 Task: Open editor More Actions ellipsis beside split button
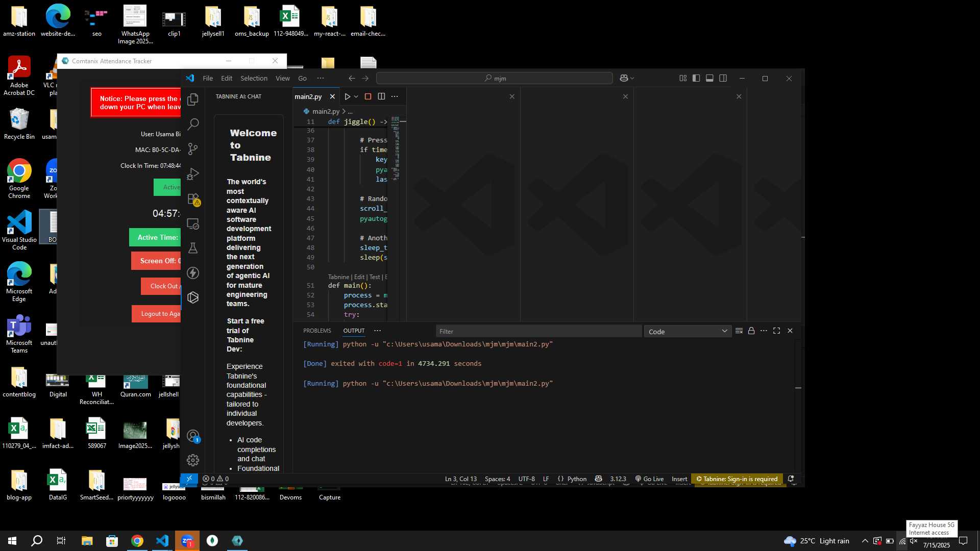[x=395, y=96]
